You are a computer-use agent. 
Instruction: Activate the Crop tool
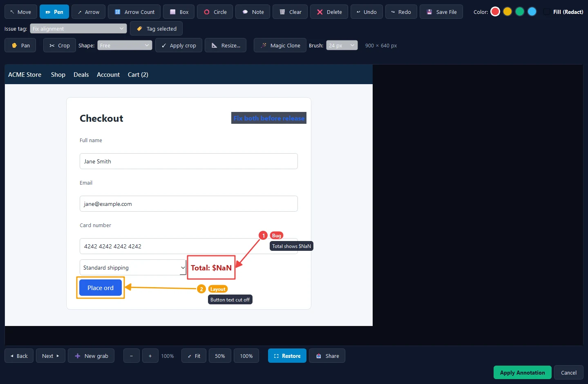(x=60, y=45)
